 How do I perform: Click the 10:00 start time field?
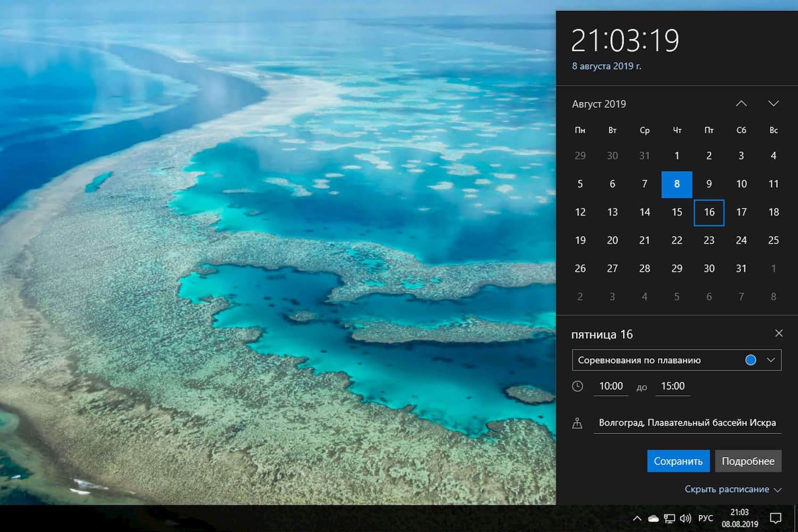pos(610,386)
